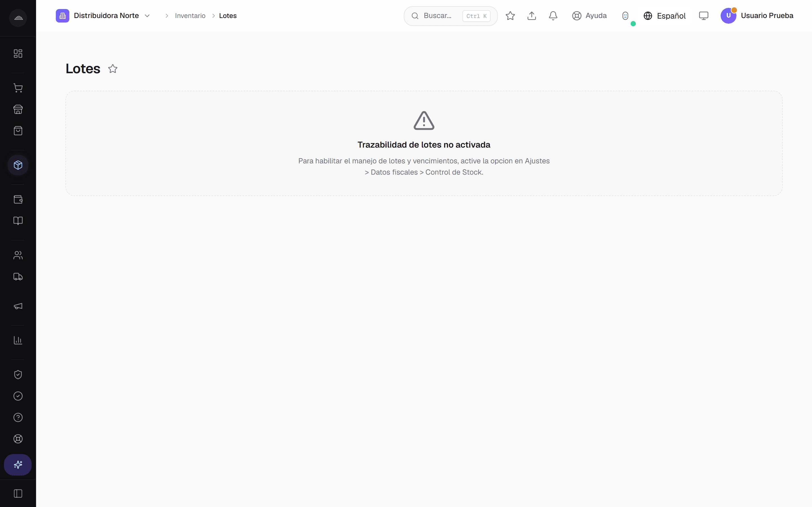Screen dimensions: 812x507
Task: Focus the Buscar search field
Action: tap(451, 16)
